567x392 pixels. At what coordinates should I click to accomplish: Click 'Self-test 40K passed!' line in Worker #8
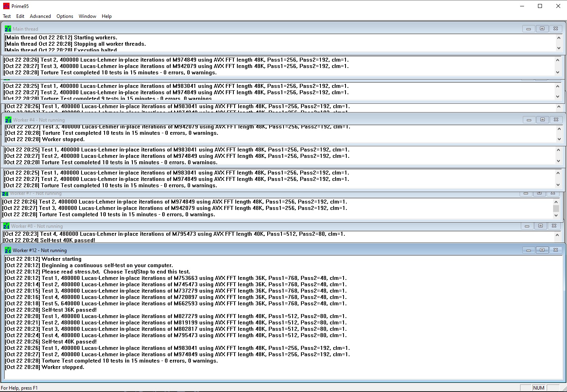click(x=49, y=240)
